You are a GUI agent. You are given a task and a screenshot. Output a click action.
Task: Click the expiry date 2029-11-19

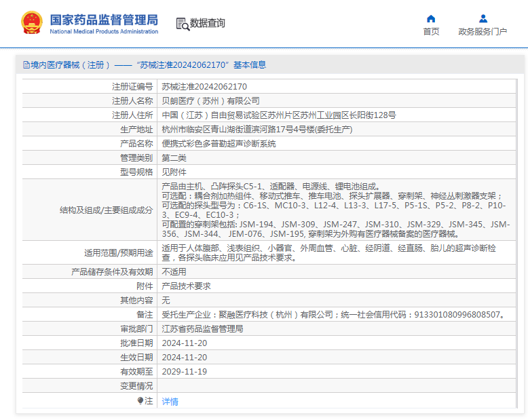tap(184, 371)
